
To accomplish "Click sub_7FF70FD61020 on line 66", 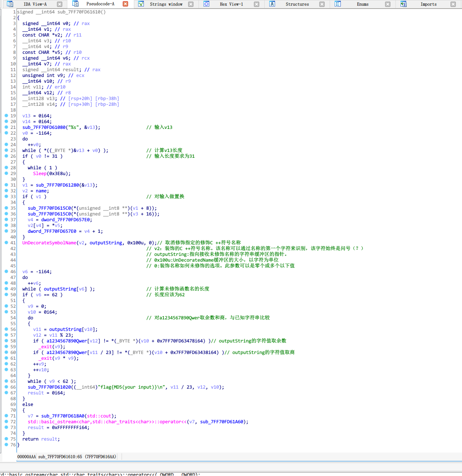I will click(x=49, y=387).
